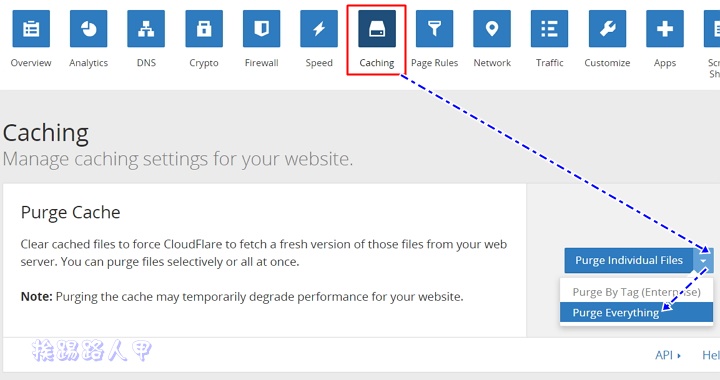Screen dimensions: 720x380
Task: Open the API link
Action: coord(668,355)
